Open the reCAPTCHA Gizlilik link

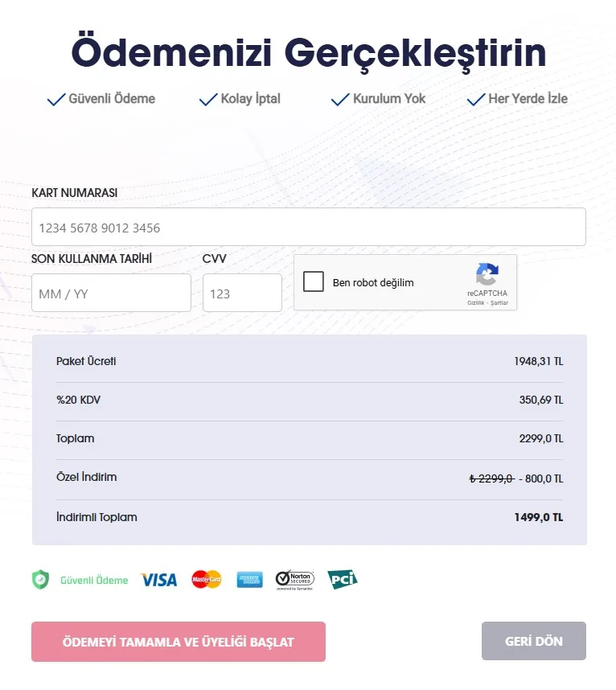point(475,303)
